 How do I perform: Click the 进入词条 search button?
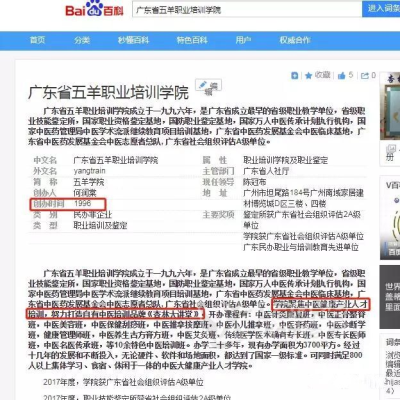(x=381, y=9)
